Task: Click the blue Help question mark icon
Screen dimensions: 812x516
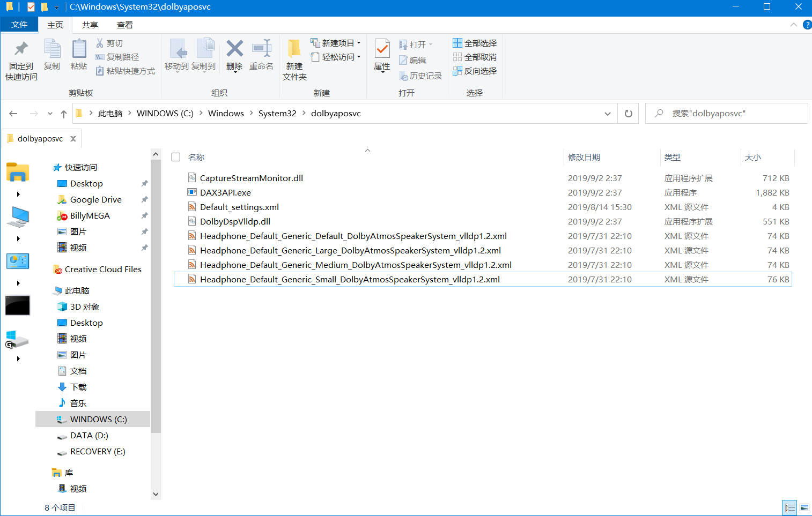Action: click(807, 25)
